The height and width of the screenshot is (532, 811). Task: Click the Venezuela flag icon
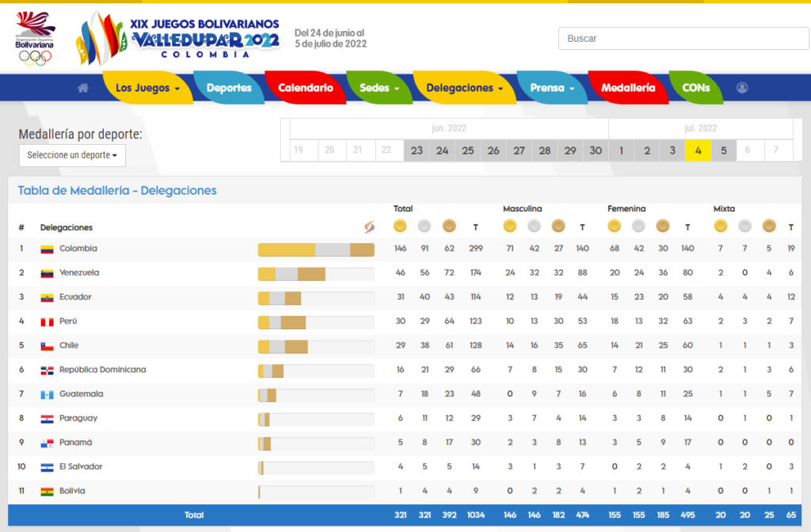[47, 273]
